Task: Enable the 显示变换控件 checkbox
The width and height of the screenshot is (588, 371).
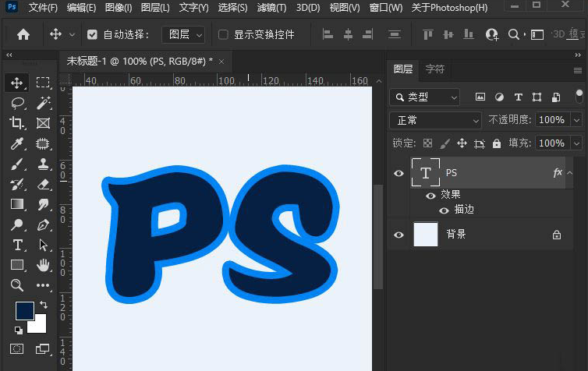Action: click(x=223, y=35)
